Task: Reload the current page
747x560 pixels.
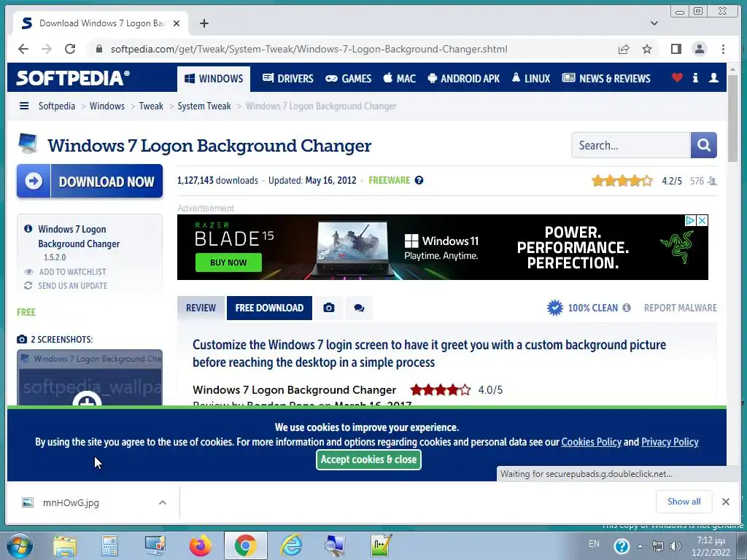Action: pos(70,49)
